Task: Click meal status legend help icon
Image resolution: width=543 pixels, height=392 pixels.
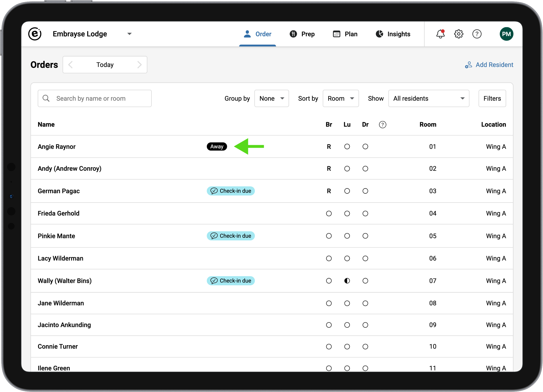Action: pyautogui.click(x=382, y=125)
